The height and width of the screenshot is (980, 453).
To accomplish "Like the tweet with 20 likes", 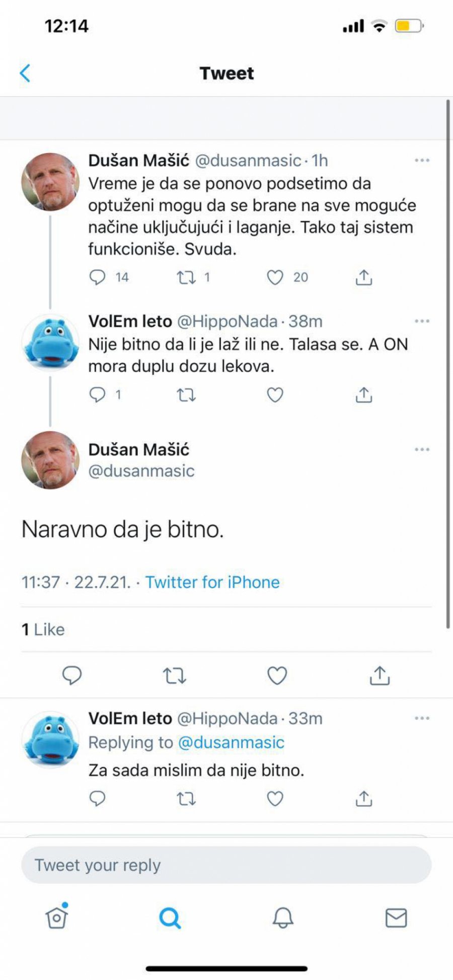I will point(275,276).
